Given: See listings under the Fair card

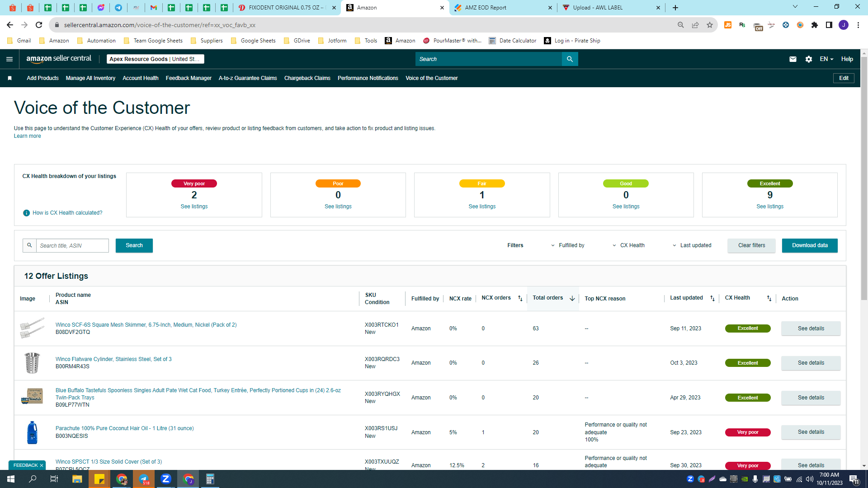Looking at the screenshot, I should pyautogui.click(x=482, y=206).
